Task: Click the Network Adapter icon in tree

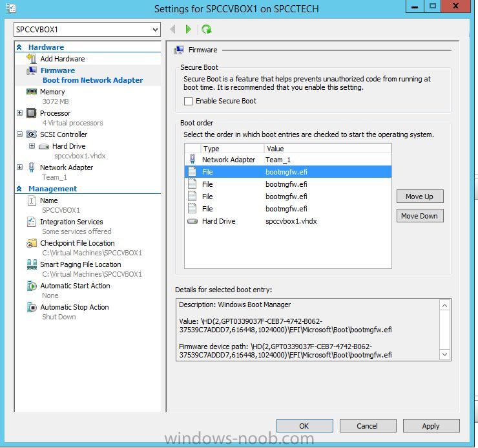Action: click(32, 167)
